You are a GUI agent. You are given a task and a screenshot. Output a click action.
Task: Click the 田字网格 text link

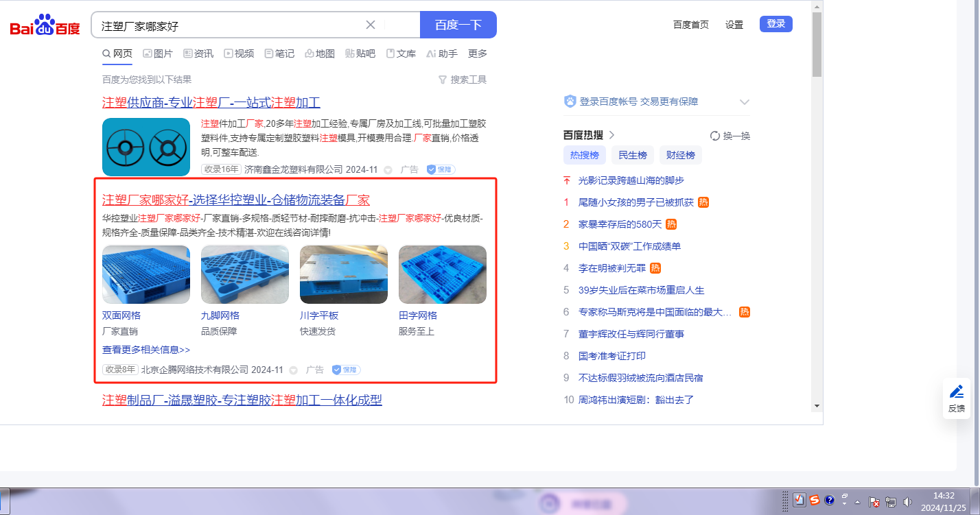coord(418,315)
